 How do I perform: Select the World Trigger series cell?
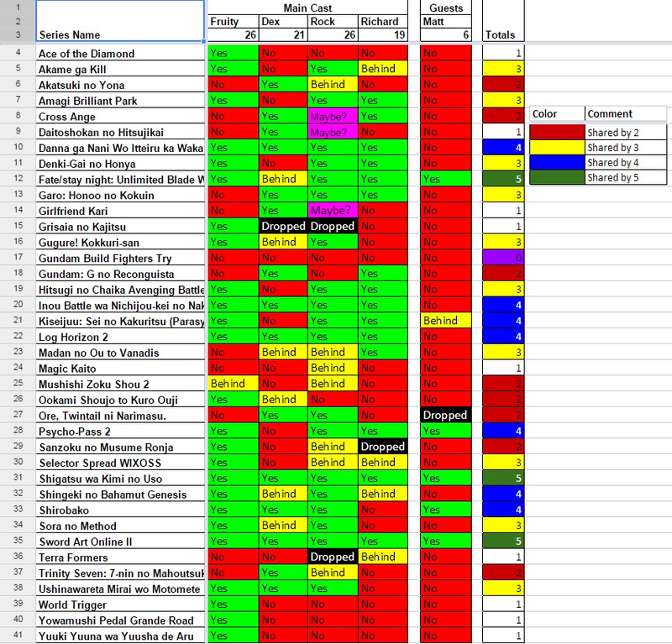click(120, 605)
